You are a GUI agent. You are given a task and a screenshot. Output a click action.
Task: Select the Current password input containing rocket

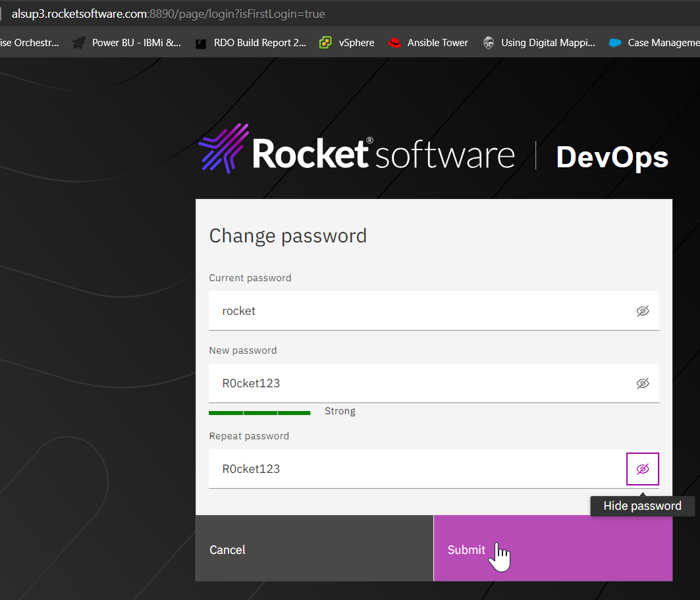[395, 310]
